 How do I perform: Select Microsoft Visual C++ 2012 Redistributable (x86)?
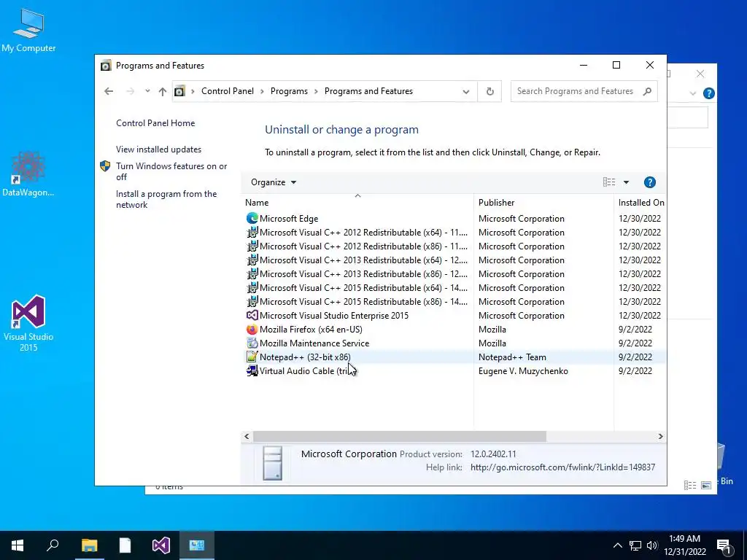point(363,246)
